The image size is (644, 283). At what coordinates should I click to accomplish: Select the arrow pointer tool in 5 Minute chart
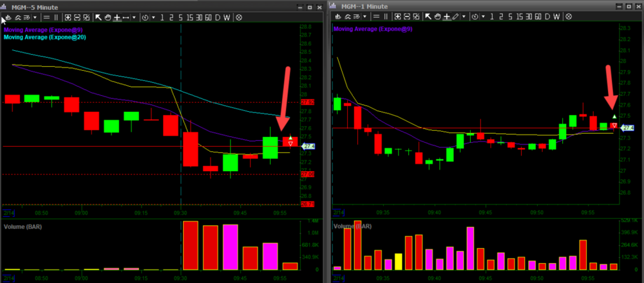point(99,17)
